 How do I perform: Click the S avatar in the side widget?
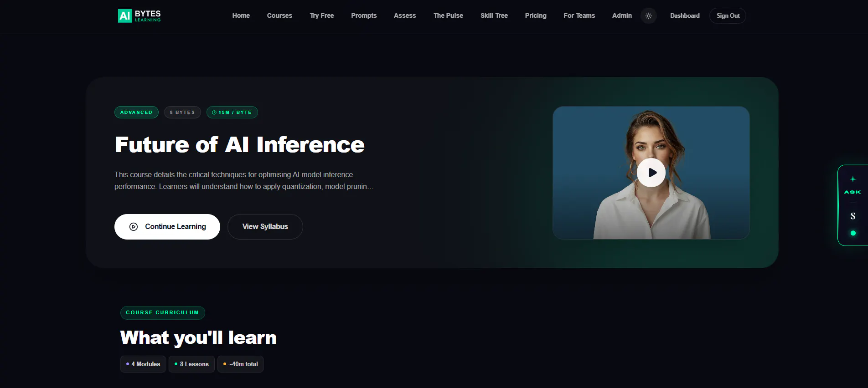[x=852, y=216]
